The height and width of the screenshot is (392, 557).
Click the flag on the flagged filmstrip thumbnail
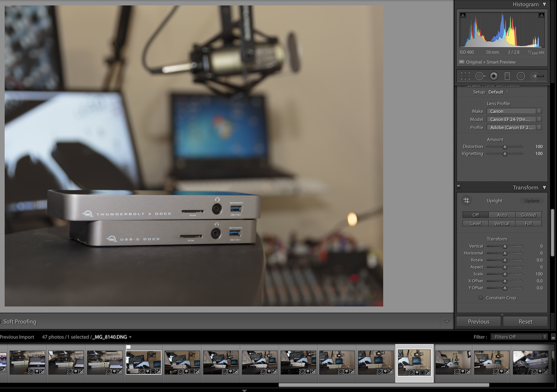(x=129, y=347)
